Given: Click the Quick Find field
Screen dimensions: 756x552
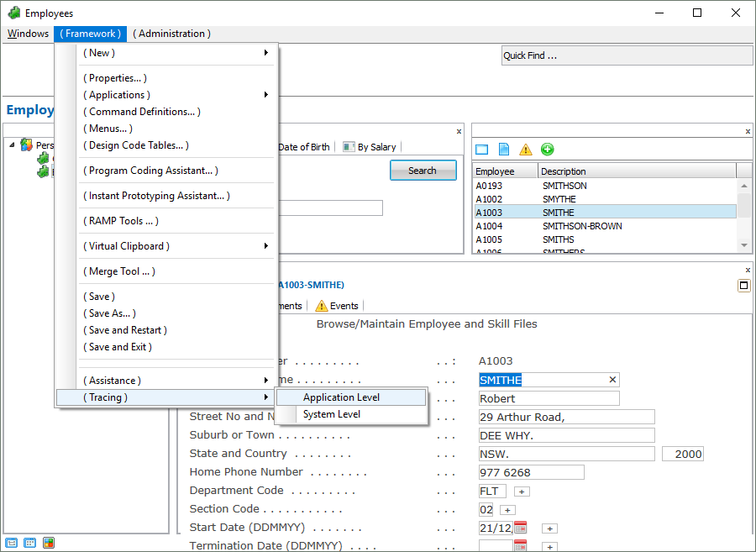Looking at the screenshot, I should [626, 55].
